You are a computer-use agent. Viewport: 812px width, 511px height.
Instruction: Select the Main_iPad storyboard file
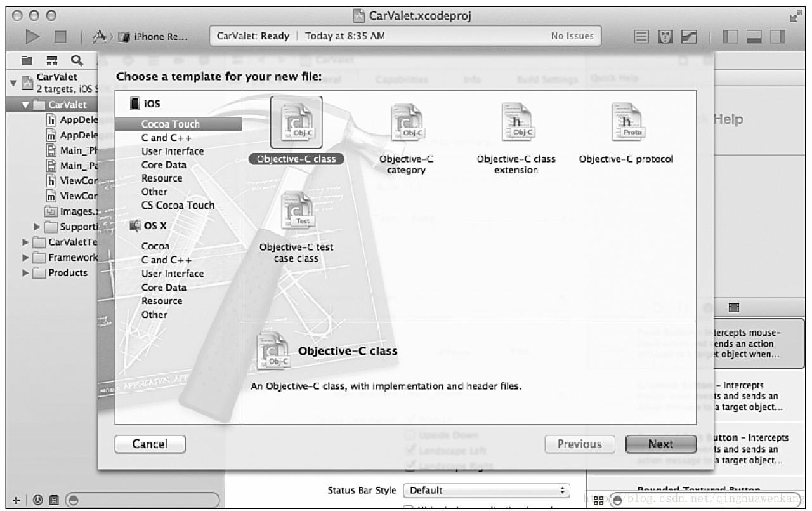[72, 166]
